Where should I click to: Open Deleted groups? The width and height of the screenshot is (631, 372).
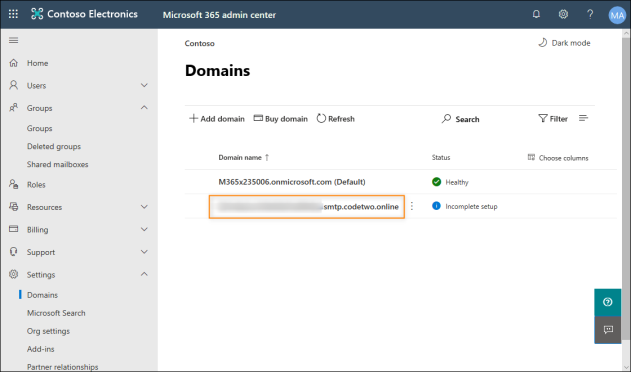pos(54,147)
